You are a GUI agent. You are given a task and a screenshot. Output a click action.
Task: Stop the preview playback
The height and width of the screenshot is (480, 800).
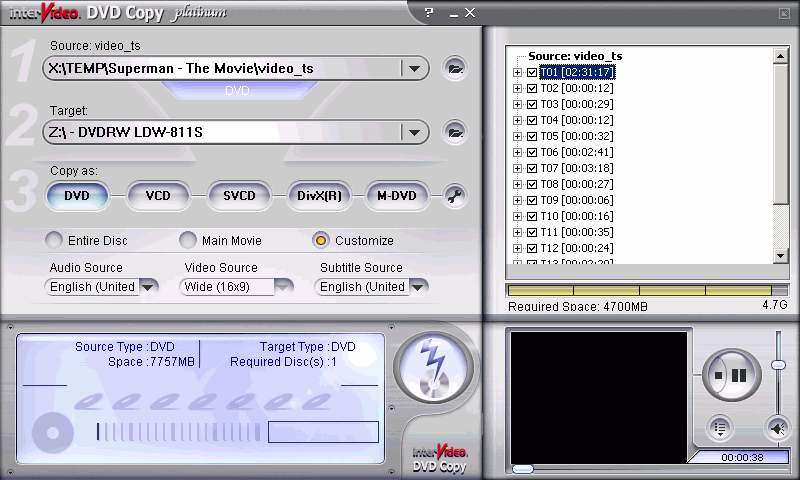point(717,375)
